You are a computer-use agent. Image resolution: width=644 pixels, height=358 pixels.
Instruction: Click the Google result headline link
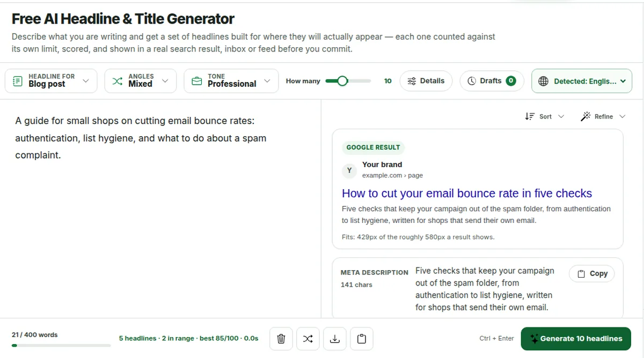[x=467, y=193]
